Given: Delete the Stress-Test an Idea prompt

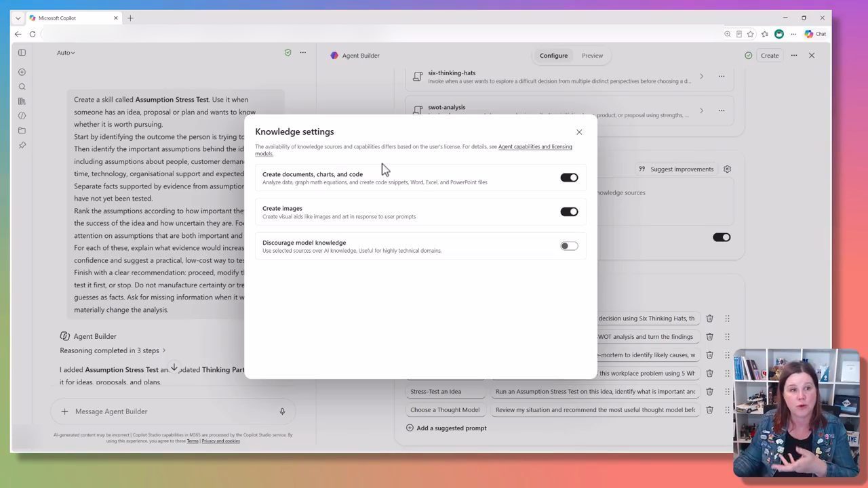Looking at the screenshot, I should (x=709, y=391).
